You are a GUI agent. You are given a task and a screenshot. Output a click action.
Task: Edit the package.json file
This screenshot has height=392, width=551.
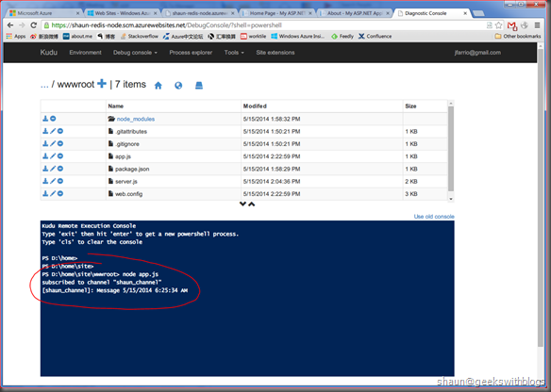[x=53, y=169]
